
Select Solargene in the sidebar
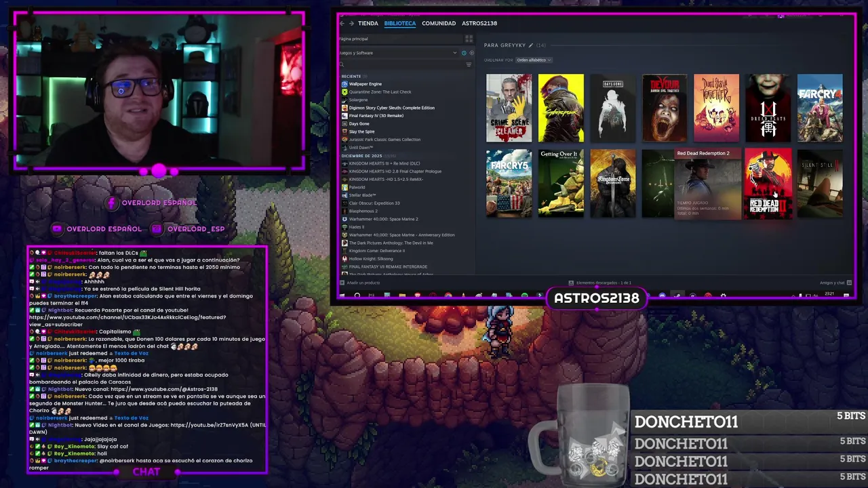click(x=358, y=100)
